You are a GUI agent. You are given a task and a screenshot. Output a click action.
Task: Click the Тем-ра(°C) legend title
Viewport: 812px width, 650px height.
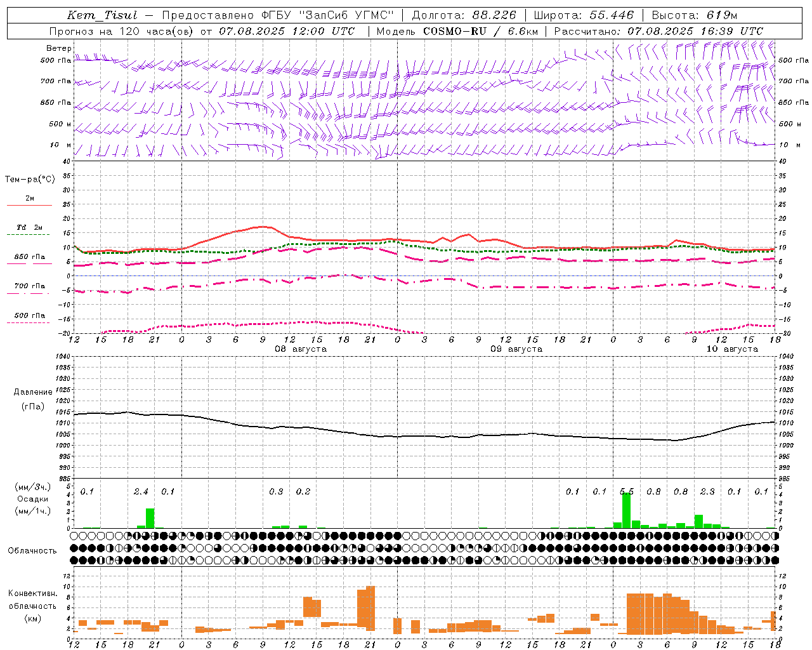(x=30, y=180)
